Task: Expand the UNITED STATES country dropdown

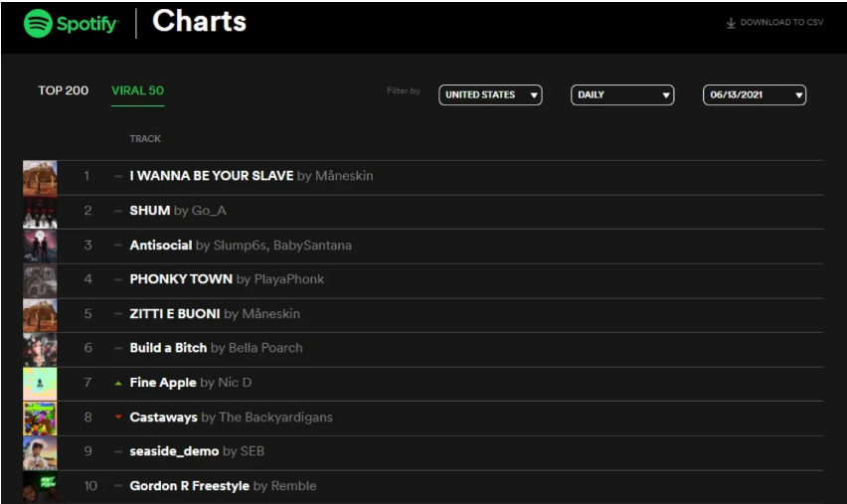Action: click(x=490, y=95)
